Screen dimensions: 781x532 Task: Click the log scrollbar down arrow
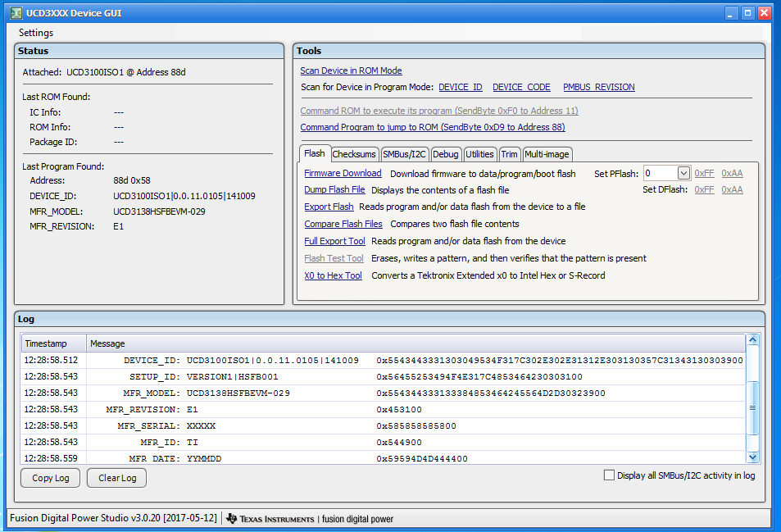click(752, 457)
